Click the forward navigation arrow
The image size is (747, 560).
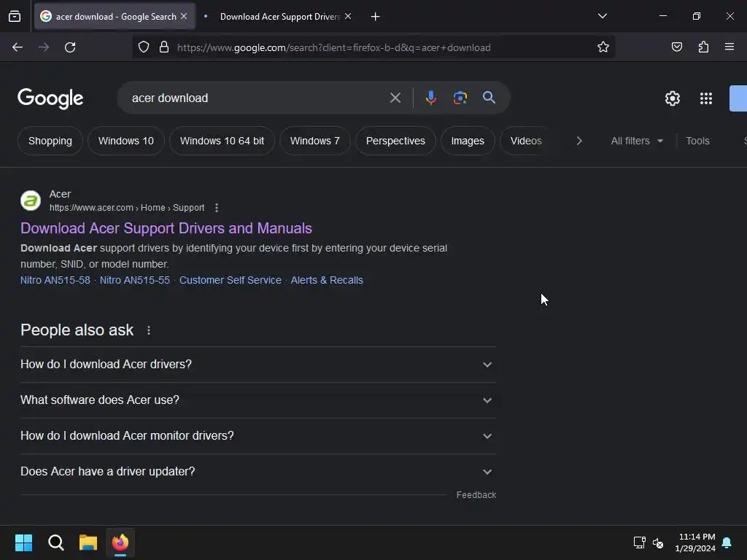pos(44,47)
